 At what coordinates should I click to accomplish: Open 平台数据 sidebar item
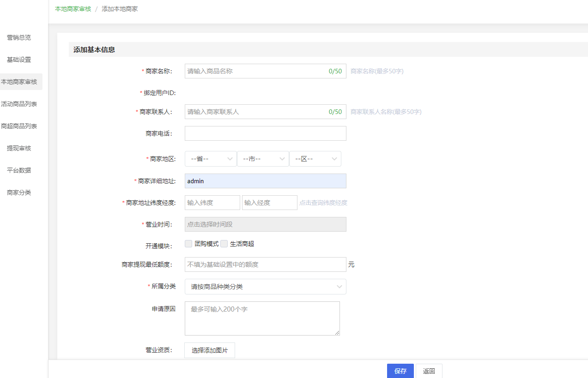point(19,170)
